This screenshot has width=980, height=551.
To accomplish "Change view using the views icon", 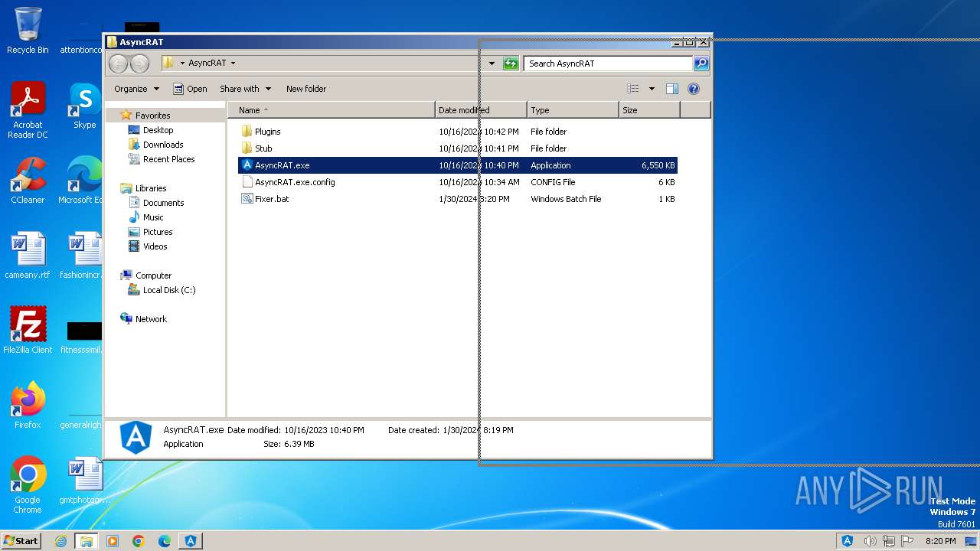I will pyautogui.click(x=632, y=89).
